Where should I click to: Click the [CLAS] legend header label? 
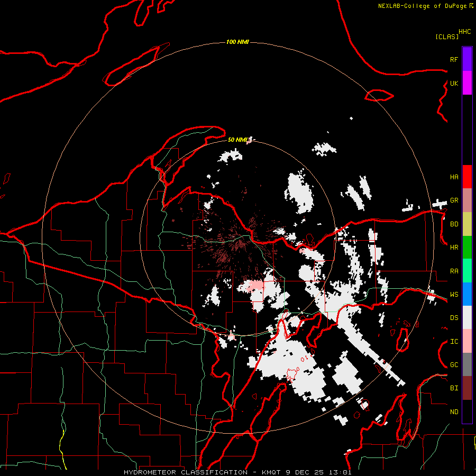[447, 36]
